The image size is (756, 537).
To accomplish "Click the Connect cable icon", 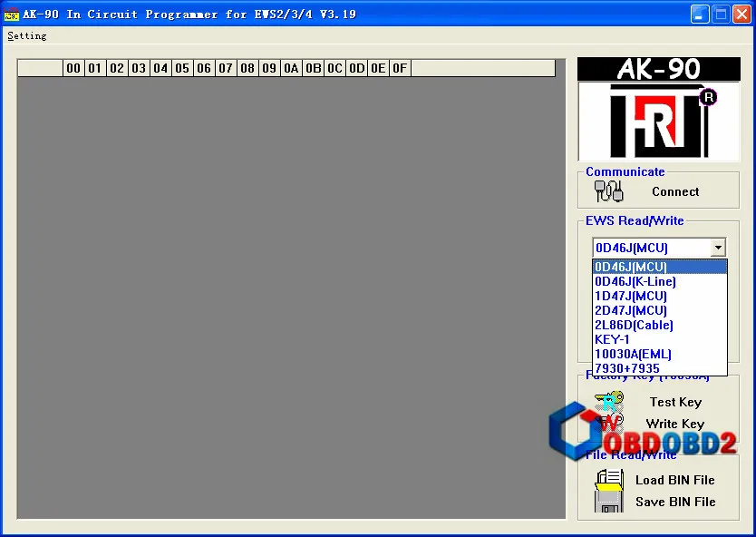I will (608, 191).
